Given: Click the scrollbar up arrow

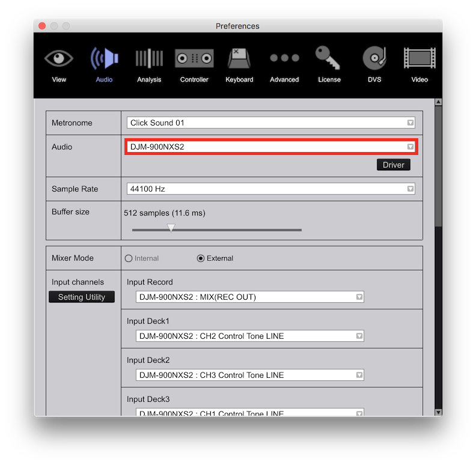Looking at the screenshot, I should click(x=438, y=102).
